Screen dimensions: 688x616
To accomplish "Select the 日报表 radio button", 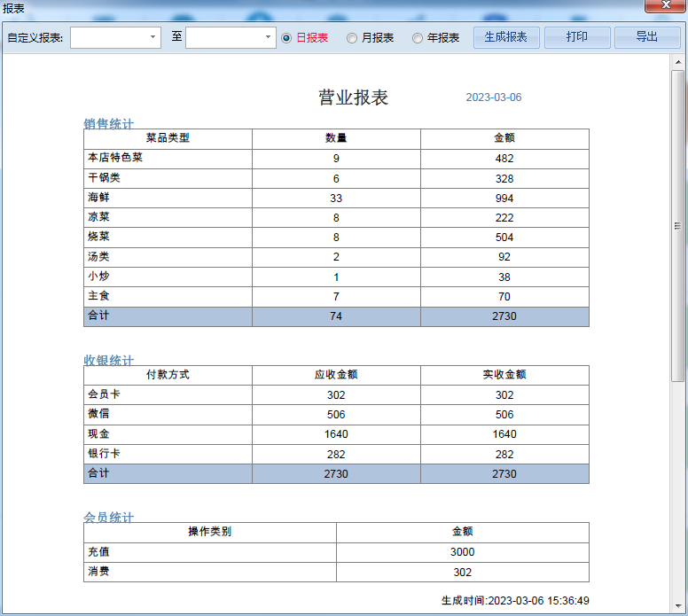I will (286, 38).
